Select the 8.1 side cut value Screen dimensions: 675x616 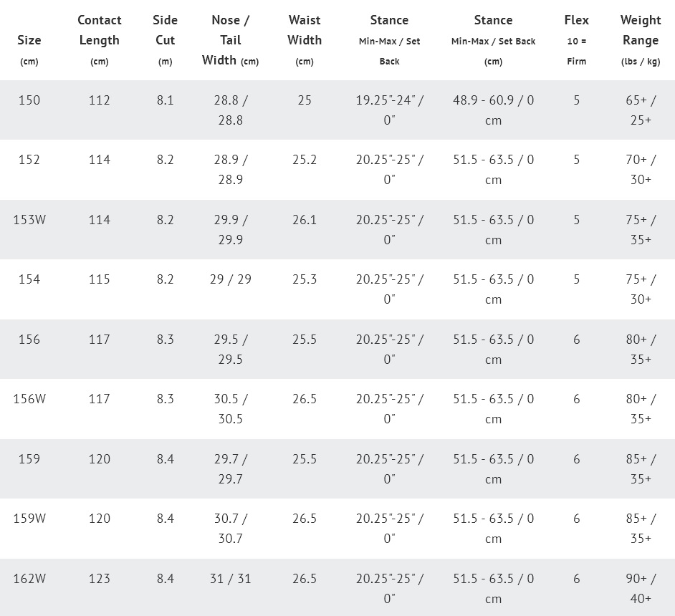tap(166, 100)
